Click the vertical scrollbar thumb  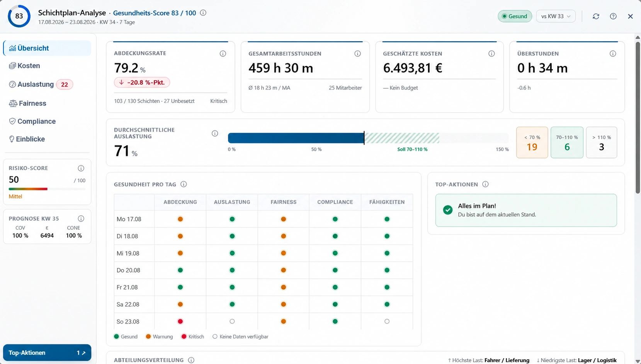pos(638,117)
